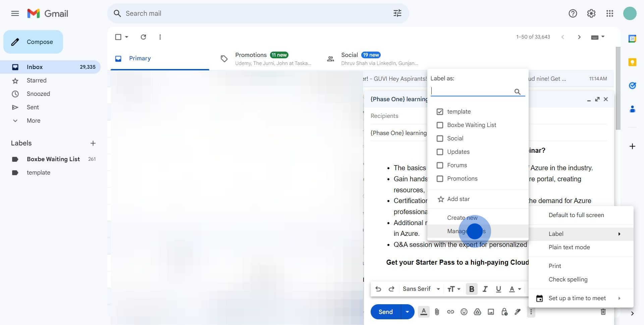Insert files using Google Drive

(477, 312)
